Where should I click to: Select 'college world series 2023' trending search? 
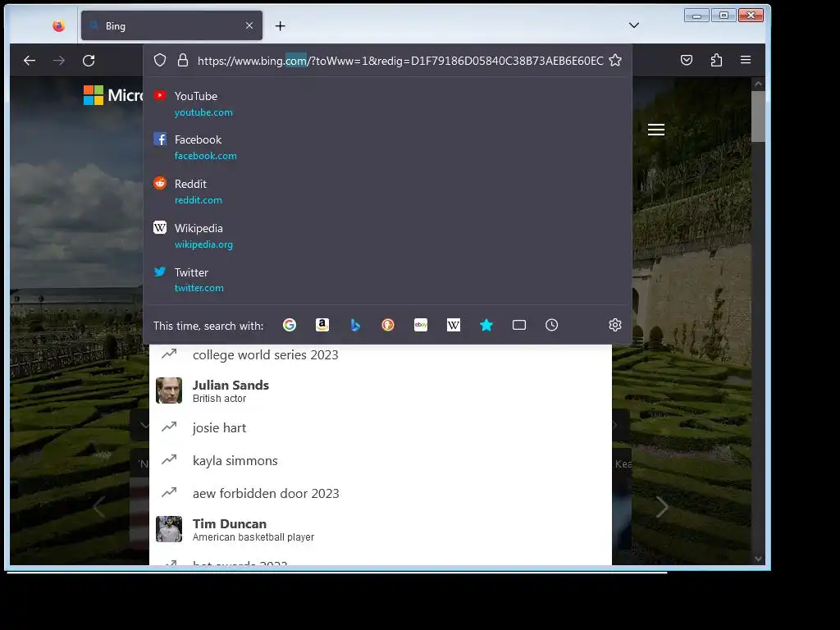click(381, 355)
